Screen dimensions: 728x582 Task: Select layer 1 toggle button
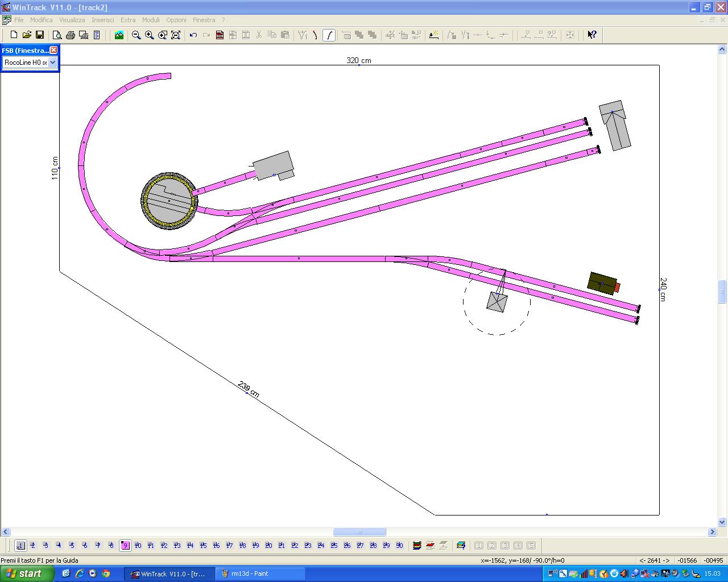click(20, 546)
